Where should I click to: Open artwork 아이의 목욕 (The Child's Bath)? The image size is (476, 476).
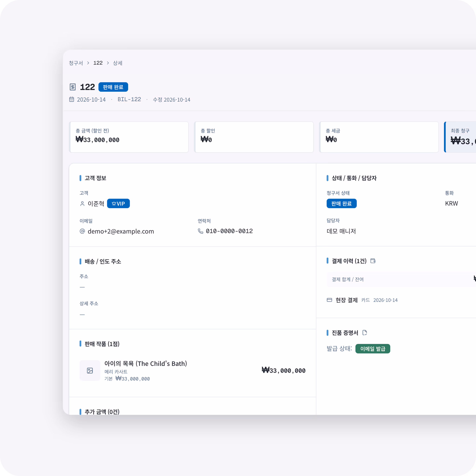[x=146, y=363]
